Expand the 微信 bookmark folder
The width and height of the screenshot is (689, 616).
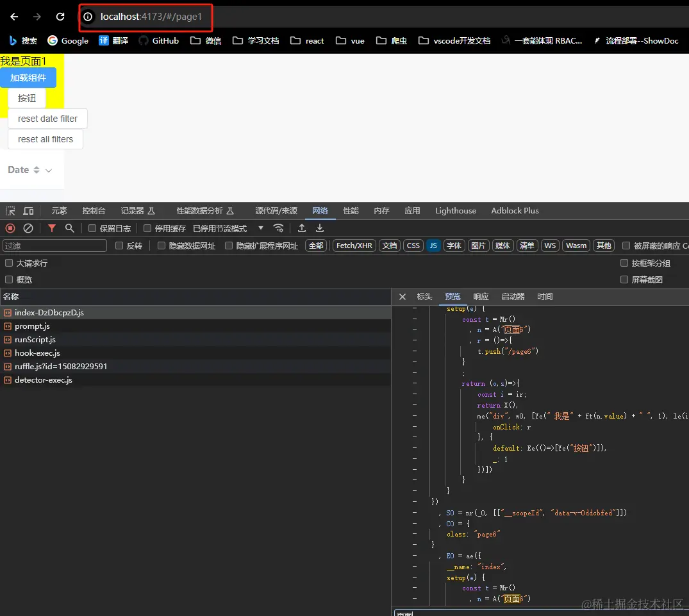click(x=206, y=41)
